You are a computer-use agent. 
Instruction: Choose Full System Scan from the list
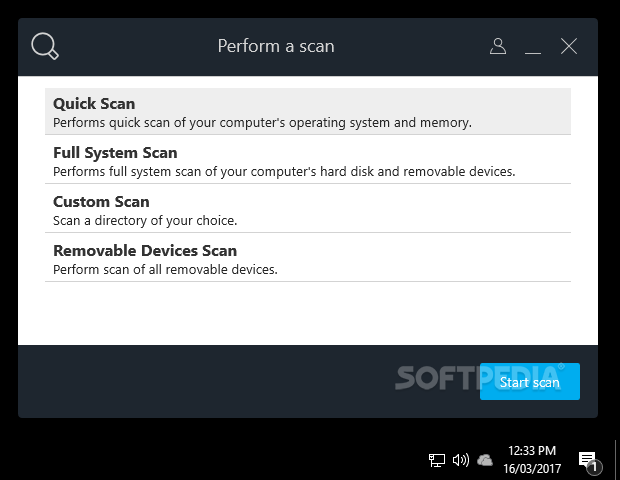(x=308, y=160)
